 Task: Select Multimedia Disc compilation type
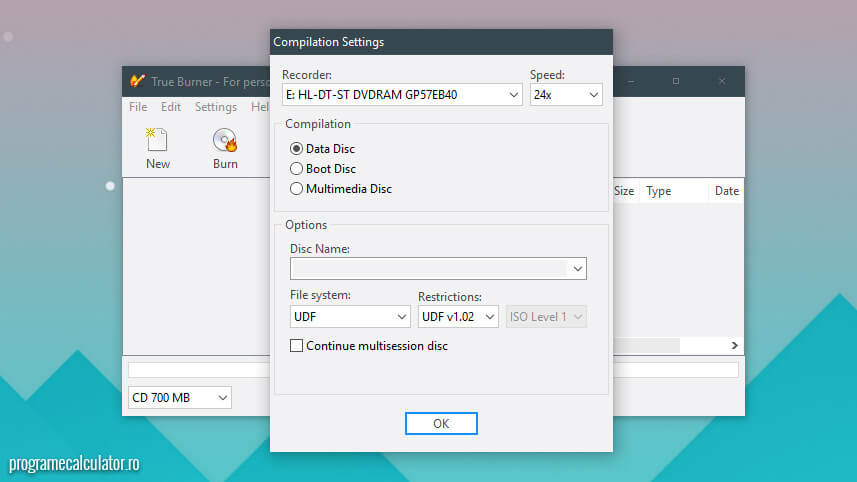pos(297,189)
